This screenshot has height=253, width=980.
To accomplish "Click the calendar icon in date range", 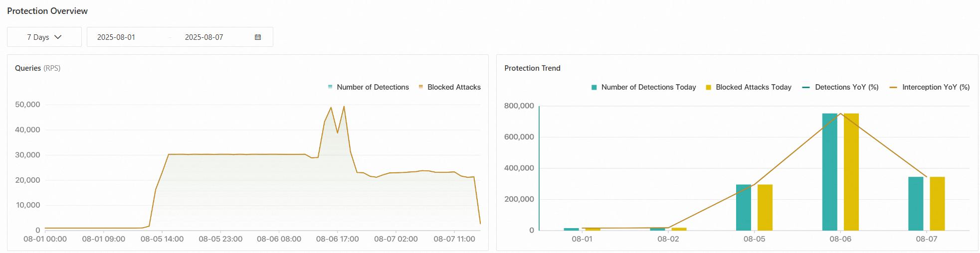I will pos(258,37).
